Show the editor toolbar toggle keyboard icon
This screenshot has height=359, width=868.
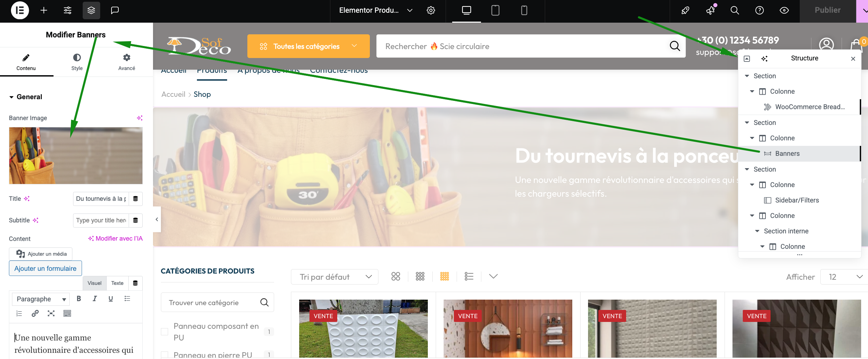[67, 313]
